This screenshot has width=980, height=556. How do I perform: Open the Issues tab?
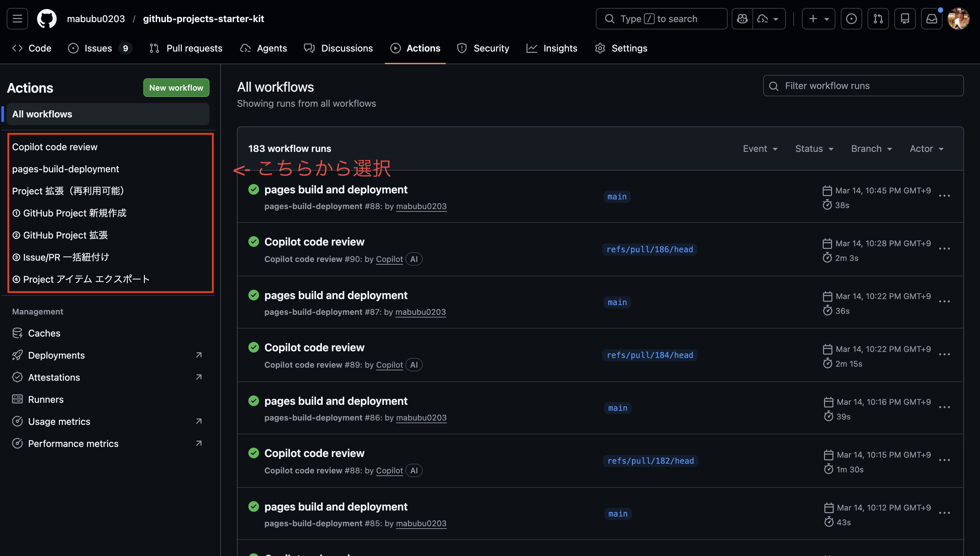click(x=100, y=48)
